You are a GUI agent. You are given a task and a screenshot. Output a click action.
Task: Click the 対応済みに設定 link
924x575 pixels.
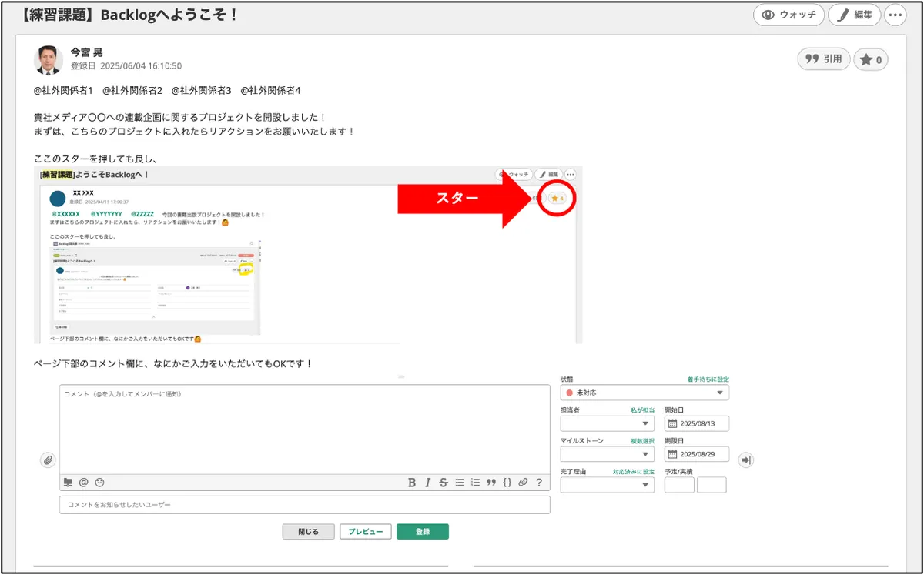[x=634, y=472]
